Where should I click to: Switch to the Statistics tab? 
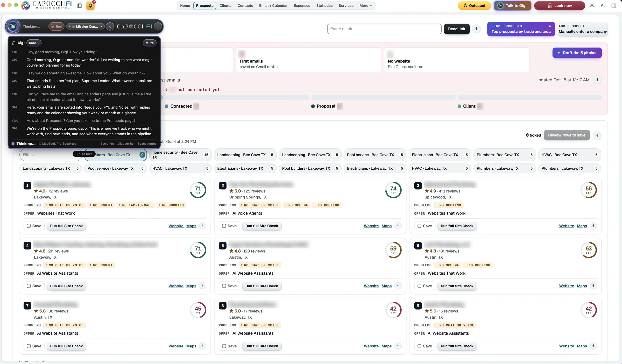pos(324,5)
